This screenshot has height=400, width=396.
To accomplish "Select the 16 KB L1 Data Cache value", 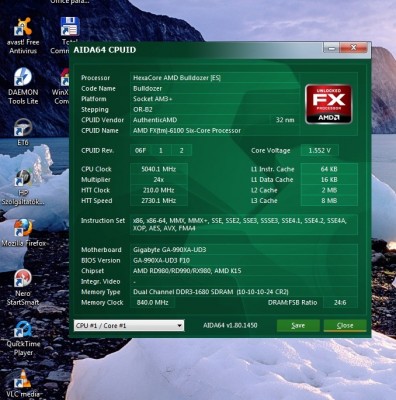I will [329, 180].
